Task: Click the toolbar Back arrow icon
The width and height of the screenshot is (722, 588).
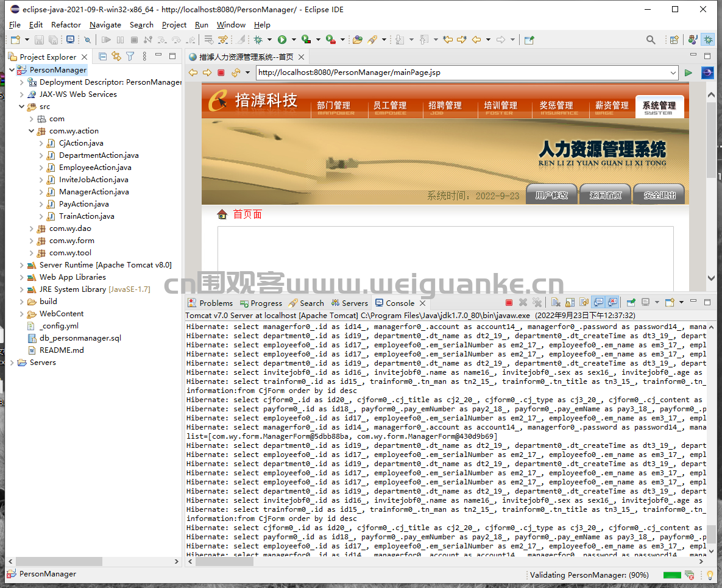Action: (x=476, y=40)
